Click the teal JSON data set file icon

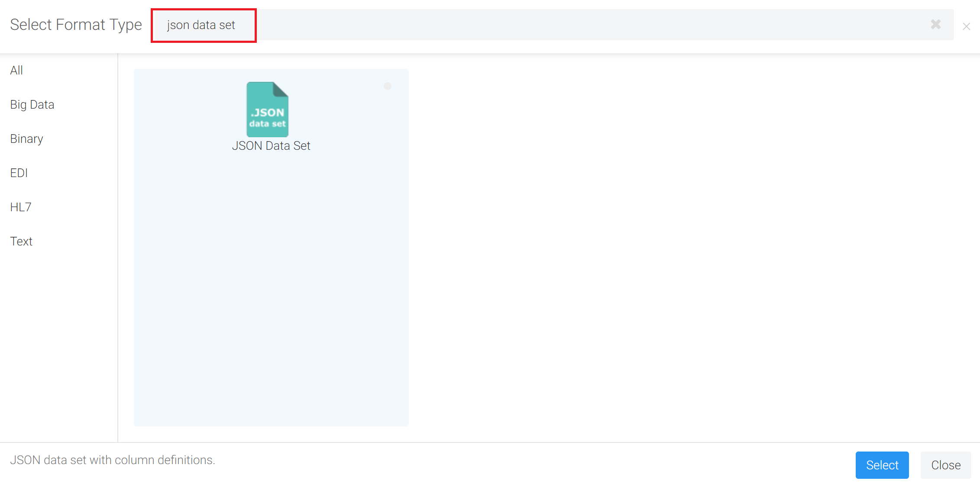[267, 109]
